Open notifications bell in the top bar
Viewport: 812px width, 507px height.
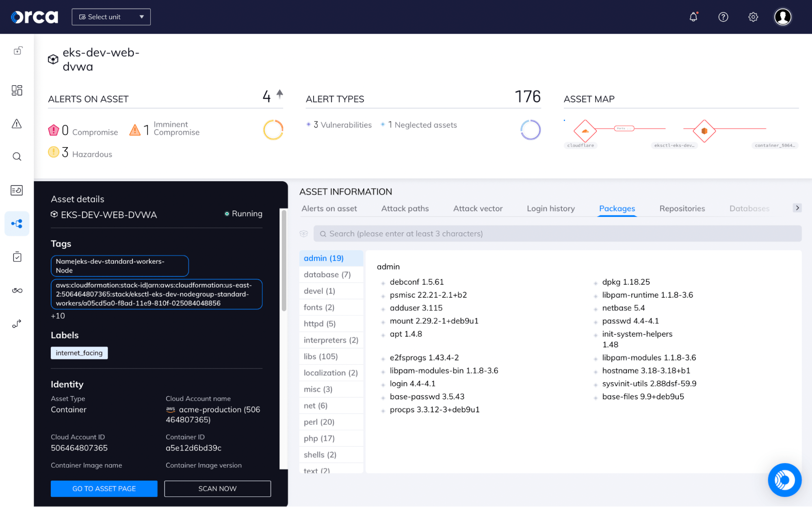pos(693,17)
